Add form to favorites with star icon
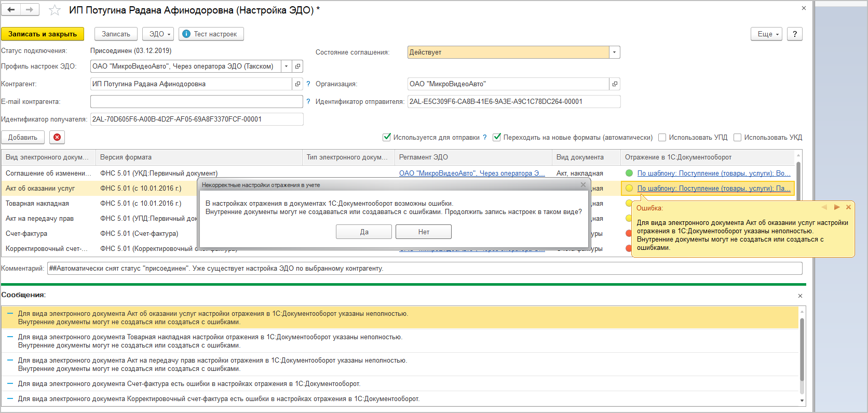Image resolution: width=868 pixels, height=413 pixels. 55,10
